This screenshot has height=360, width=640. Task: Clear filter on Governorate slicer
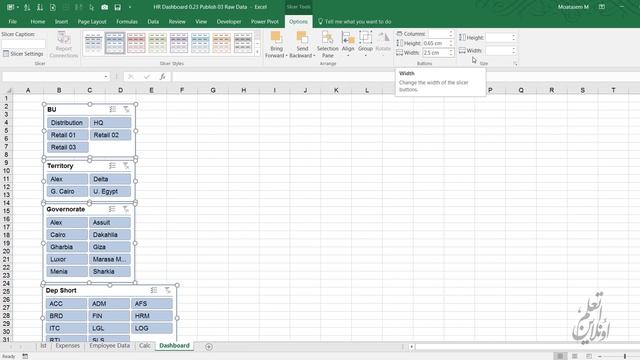(126, 209)
